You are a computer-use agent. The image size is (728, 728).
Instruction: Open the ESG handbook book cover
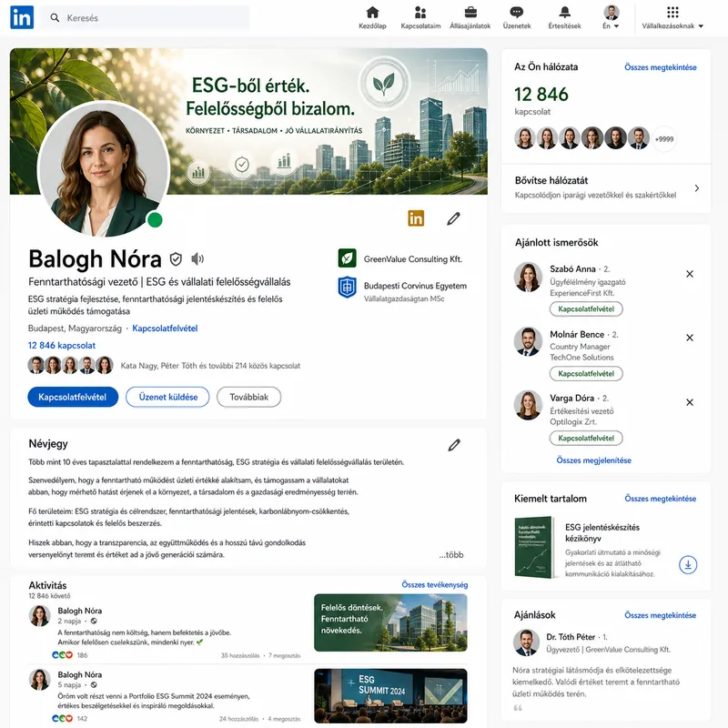pos(535,547)
